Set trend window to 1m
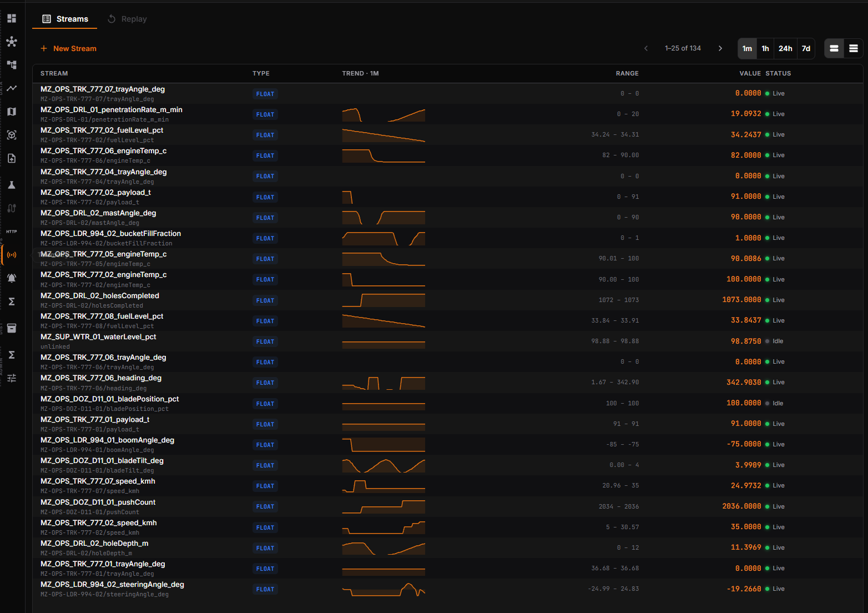868x613 pixels. [x=747, y=48]
